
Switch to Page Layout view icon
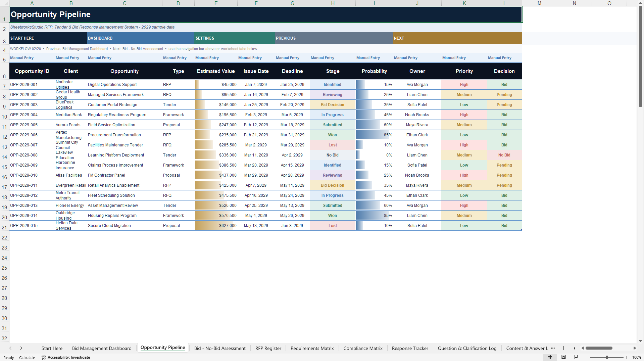(563, 357)
